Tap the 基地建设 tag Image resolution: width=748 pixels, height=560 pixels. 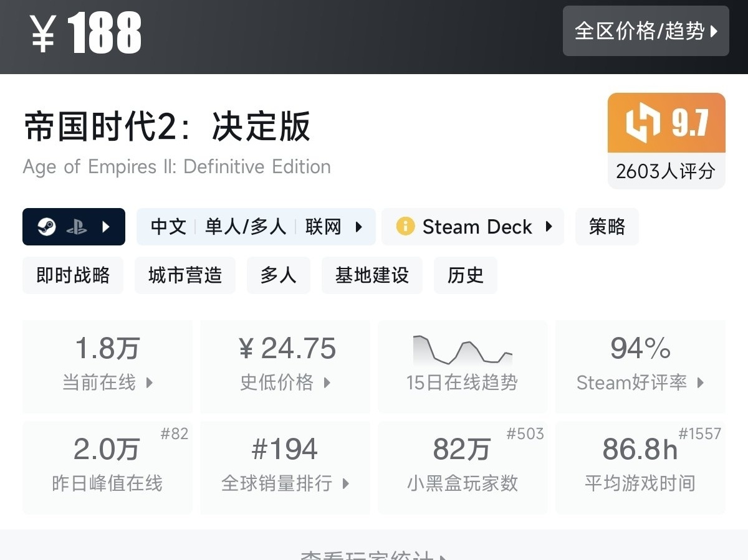pos(372,275)
